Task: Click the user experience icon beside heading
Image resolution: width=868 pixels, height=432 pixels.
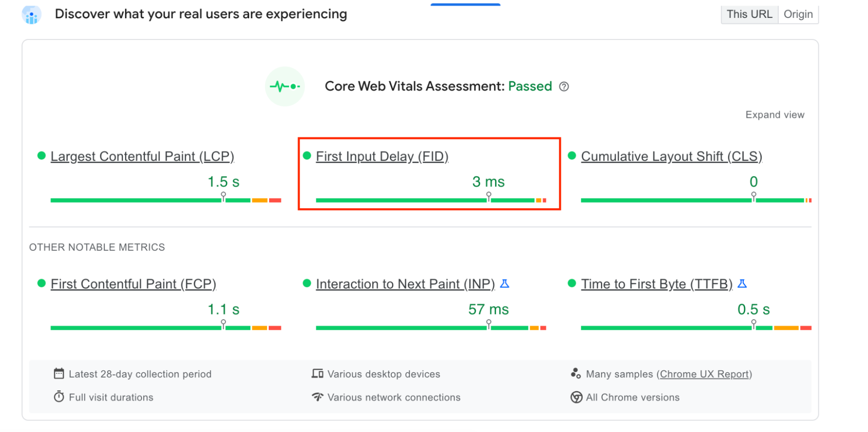Action: [x=31, y=15]
